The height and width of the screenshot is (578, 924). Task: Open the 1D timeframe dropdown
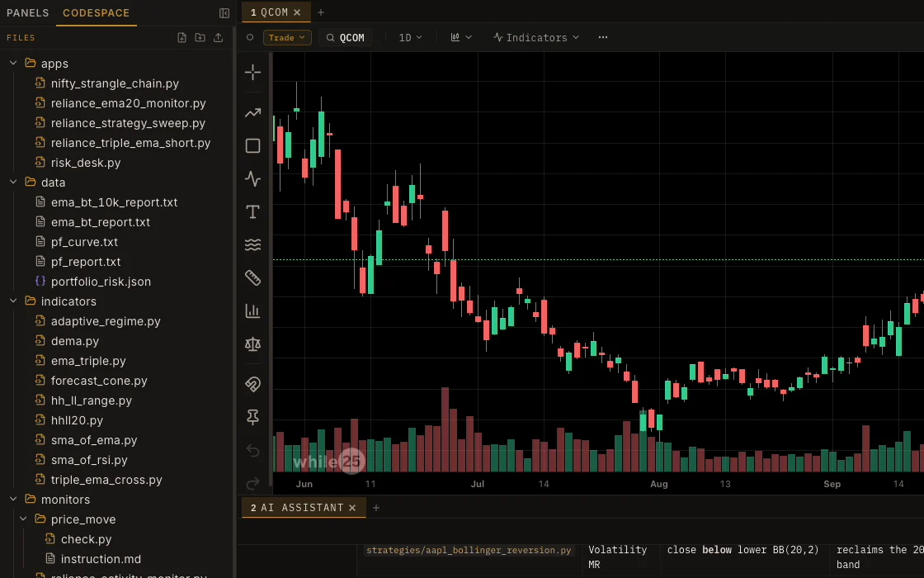[x=410, y=37]
